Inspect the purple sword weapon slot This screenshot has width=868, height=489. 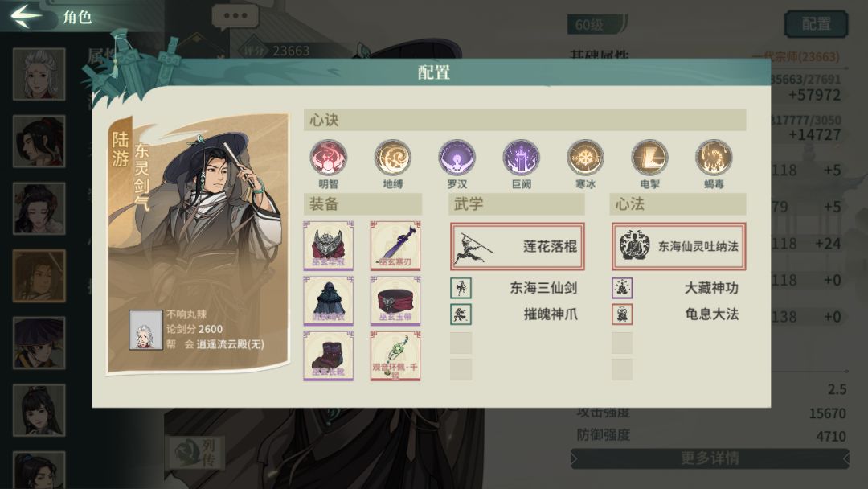coord(395,245)
